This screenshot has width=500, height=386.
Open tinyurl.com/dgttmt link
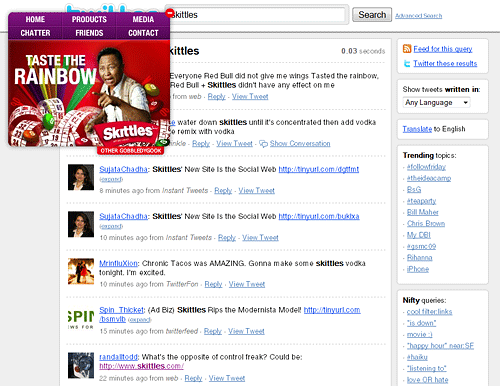point(319,169)
